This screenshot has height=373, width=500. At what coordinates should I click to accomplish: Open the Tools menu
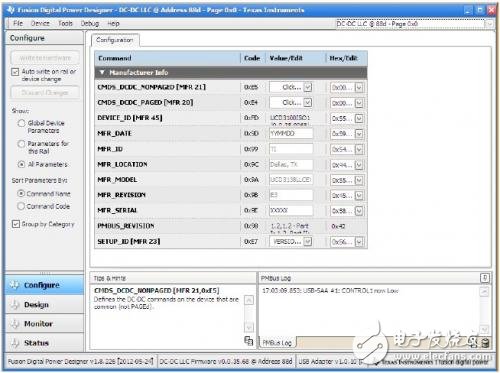pos(65,23)
